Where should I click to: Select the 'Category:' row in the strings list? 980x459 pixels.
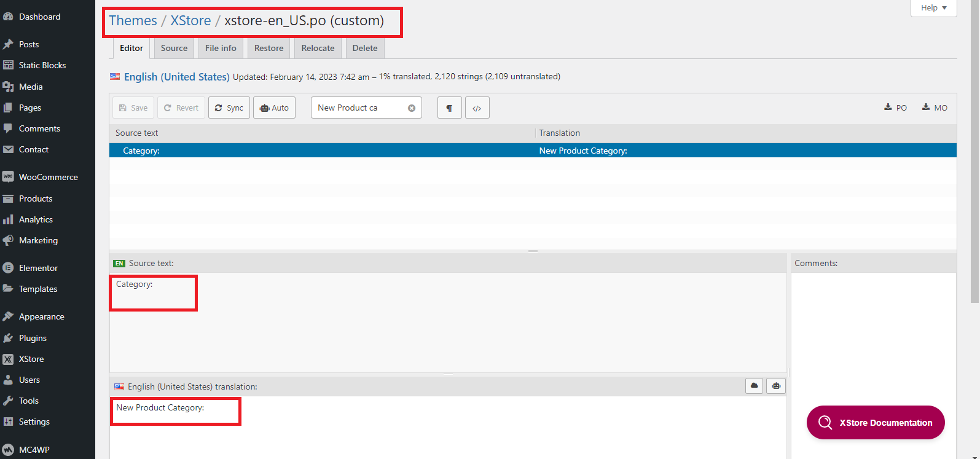533,151
